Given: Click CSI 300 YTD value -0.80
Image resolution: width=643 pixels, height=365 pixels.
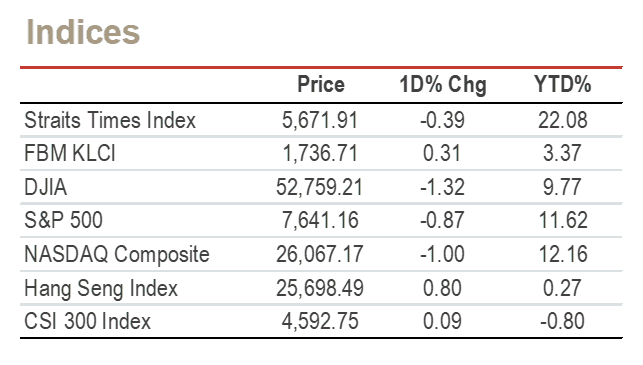Looking at the screenshot, I should [562, 322].
